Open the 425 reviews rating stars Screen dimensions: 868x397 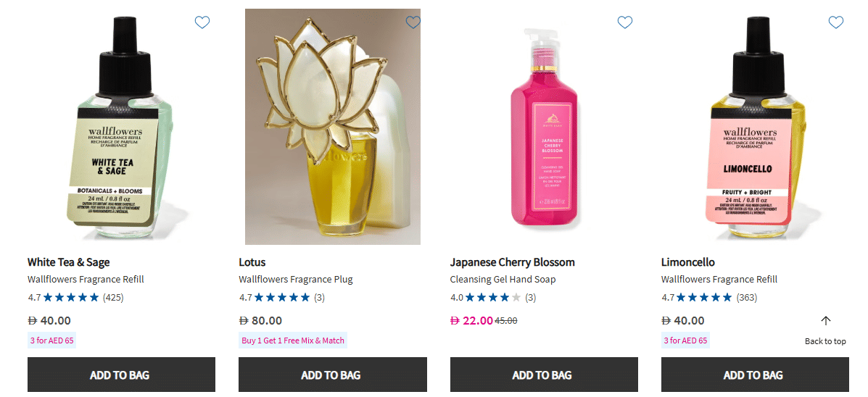tap(71, 297)
